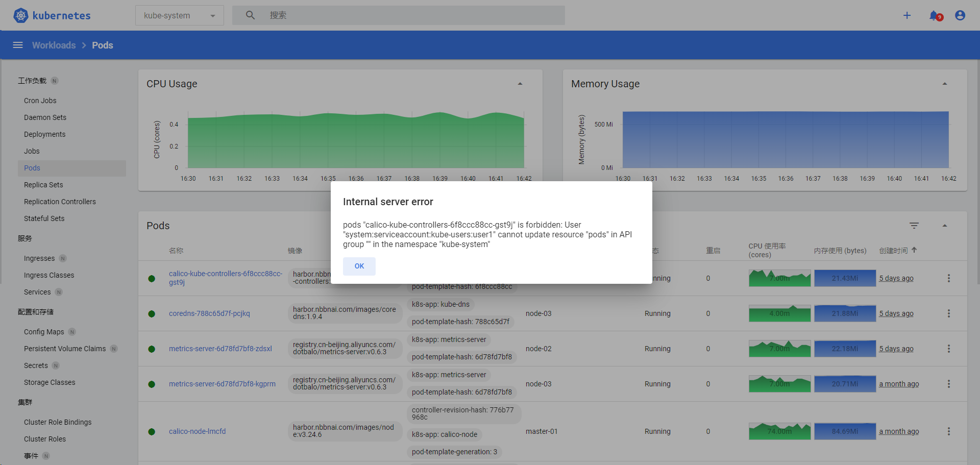Click the Workloads breadcrumb
Image resolution: width=980 pixels, height=465 pixels.
[x=54, y=45]
